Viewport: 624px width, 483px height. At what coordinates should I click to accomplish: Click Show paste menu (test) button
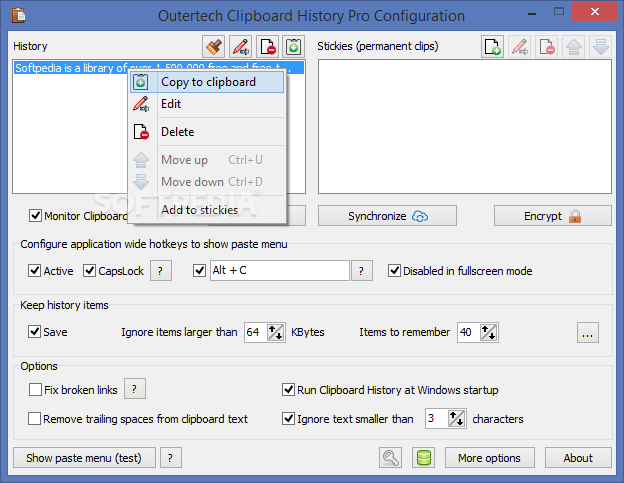(84, 458)
